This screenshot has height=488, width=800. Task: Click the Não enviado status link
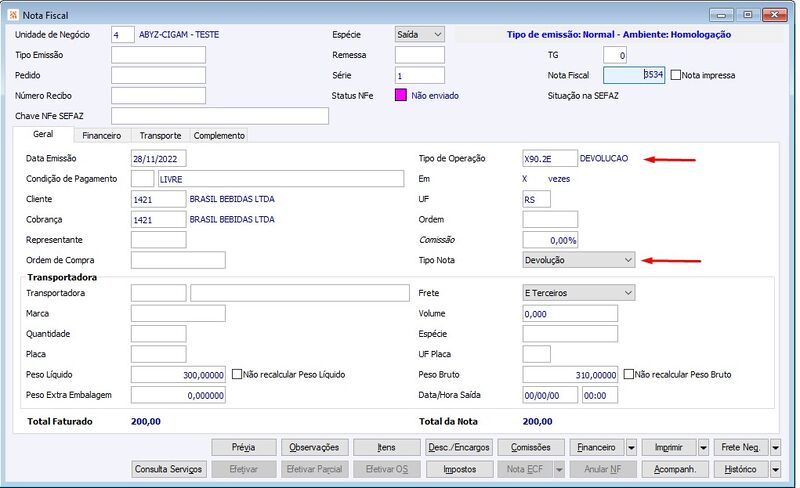pos(435,95)
